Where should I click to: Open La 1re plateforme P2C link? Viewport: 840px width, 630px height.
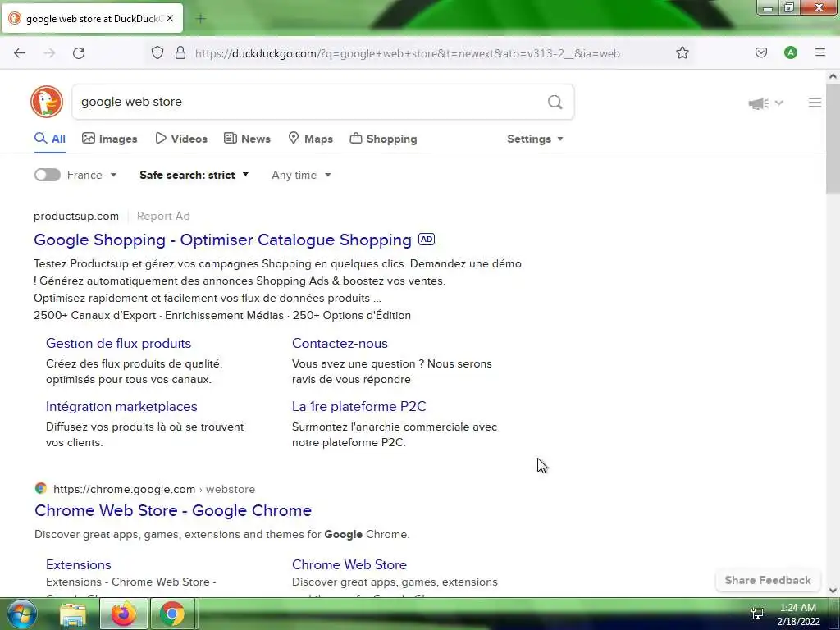(x=359, y=406)
